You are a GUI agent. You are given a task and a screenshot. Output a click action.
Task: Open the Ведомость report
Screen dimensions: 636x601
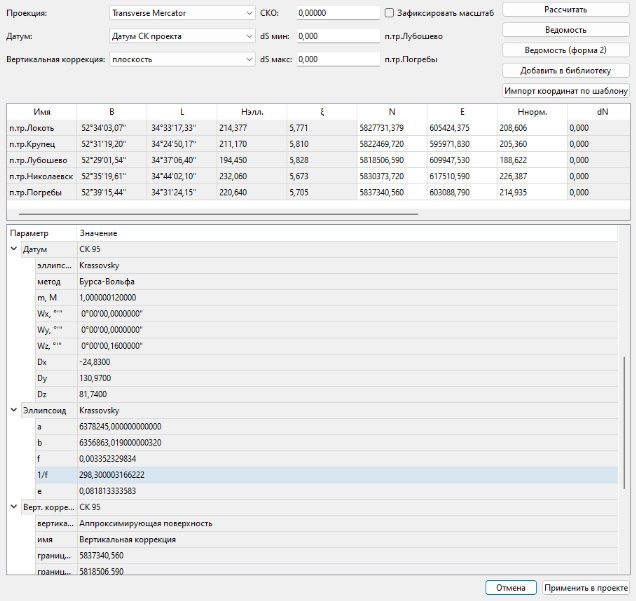pos(565,30)
